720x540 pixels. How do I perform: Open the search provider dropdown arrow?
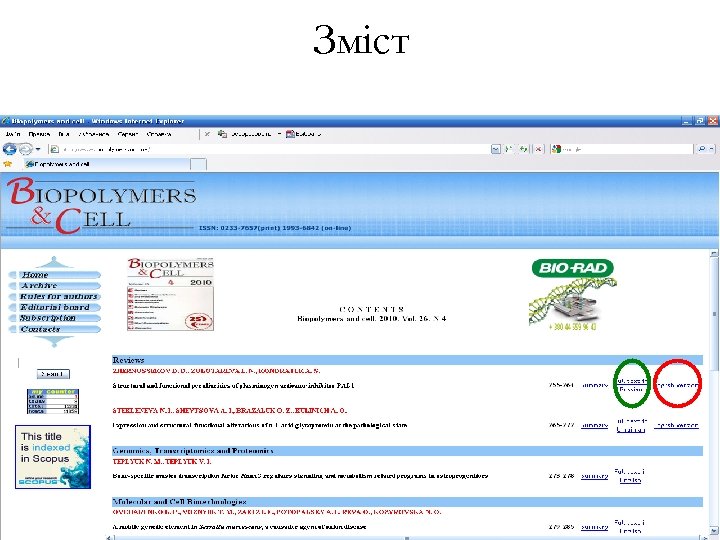(x=712, y=149)
